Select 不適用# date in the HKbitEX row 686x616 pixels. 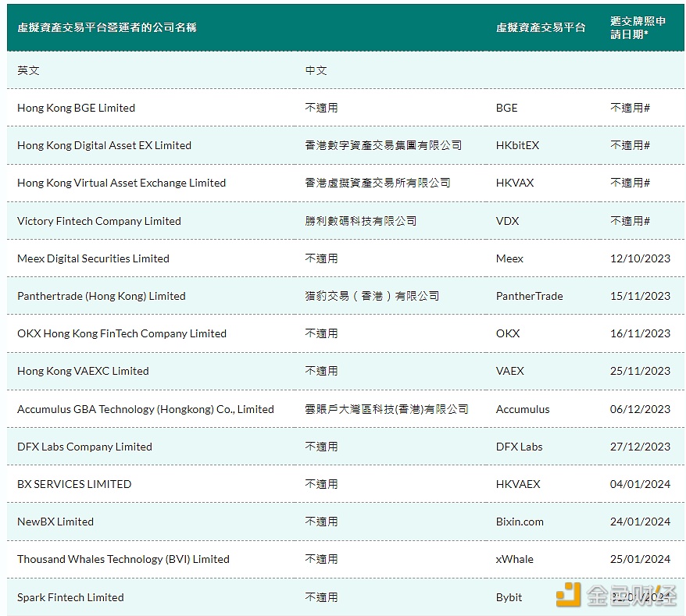(630, 145)
